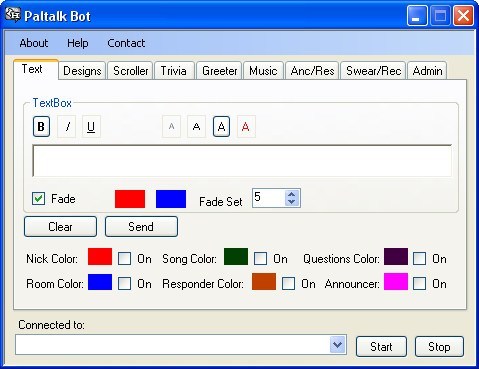Click the Send button
The image size is (479, 369).
click(141, 227)
